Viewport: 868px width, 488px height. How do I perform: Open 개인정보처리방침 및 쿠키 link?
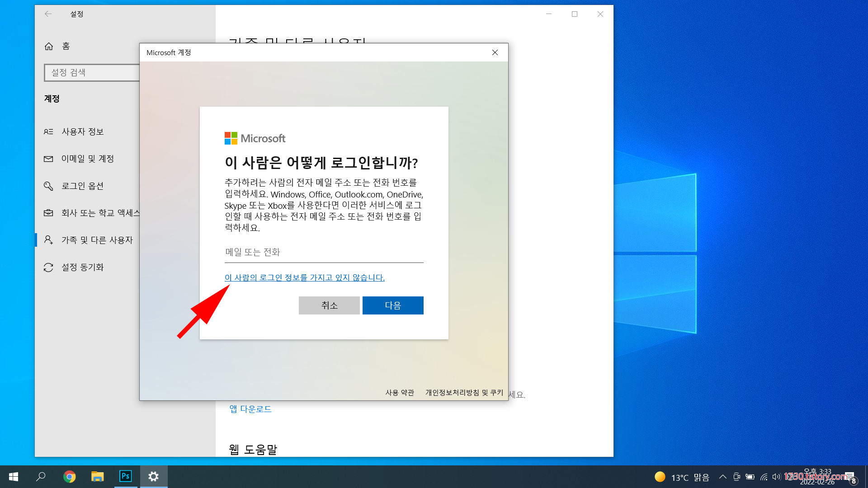[x=464, y=392]
